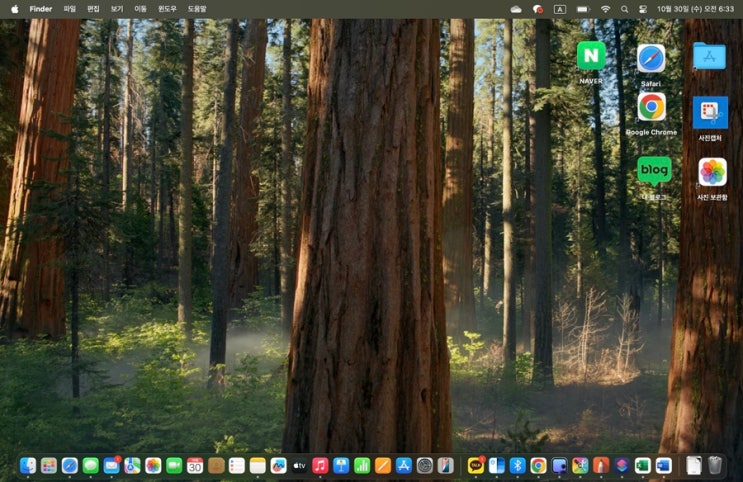Open Notes in the Dock
The image size is (743, 482).
(x=257, y=466)
